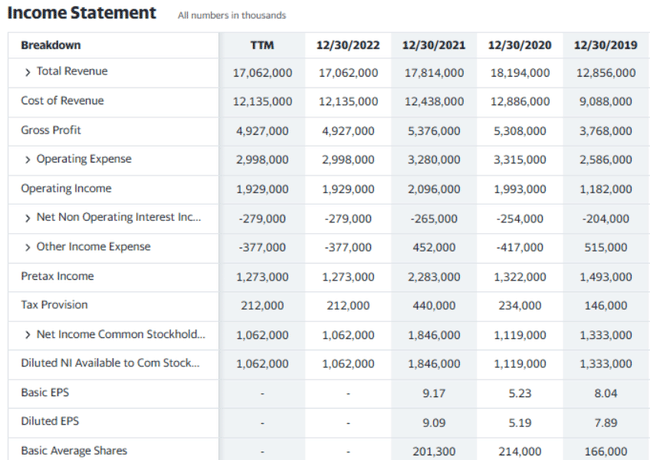Select the Cost of Revenue row label
Viewport: 650px width, 460px height.
62,101
